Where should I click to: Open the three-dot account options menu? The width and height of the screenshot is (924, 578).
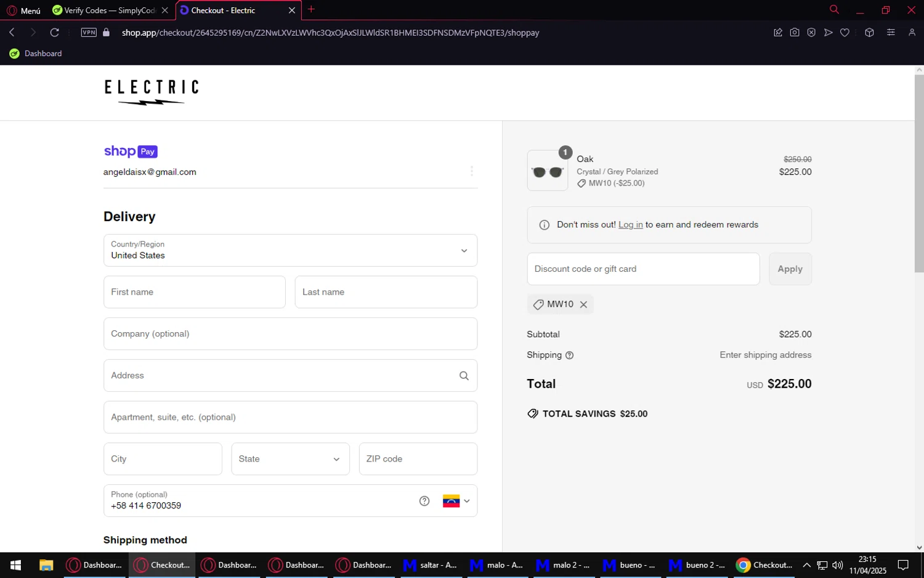[472, 171]
